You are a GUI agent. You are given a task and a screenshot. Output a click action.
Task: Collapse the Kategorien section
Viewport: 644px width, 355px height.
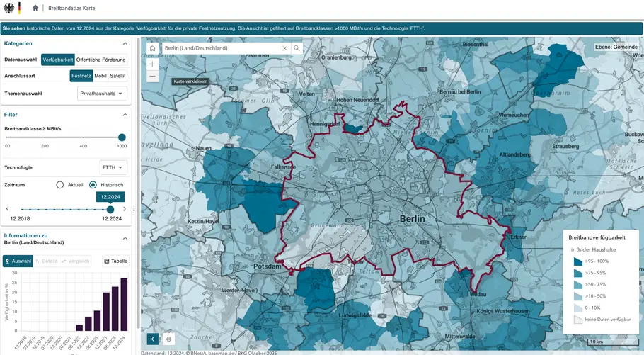tap(125, 43)
